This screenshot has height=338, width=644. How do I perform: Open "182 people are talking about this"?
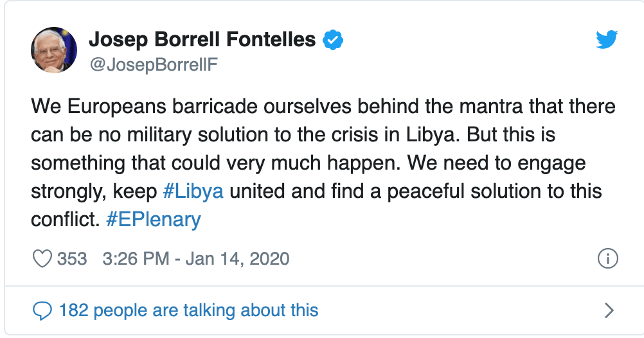[x=188, y=312]
